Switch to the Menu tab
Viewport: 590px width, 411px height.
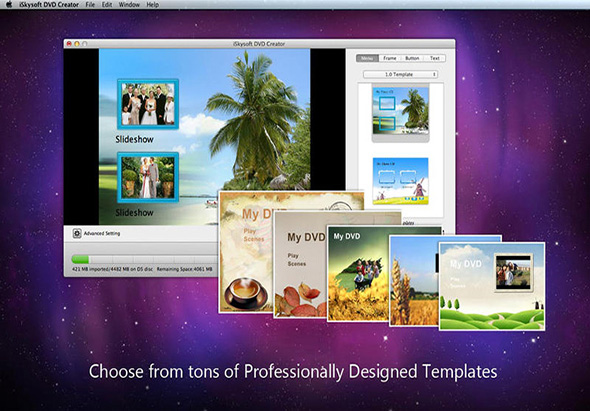pos(367,58)
